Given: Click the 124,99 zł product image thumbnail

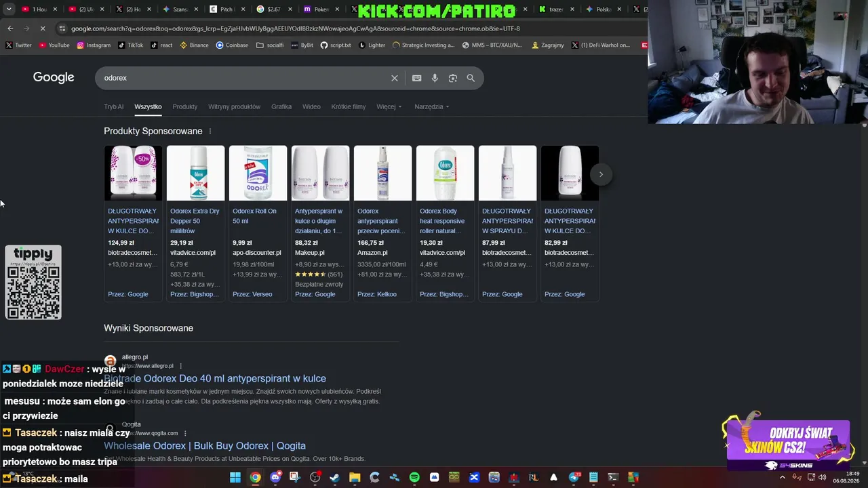Looking at the screenshot, I should [x=133, y=173].
